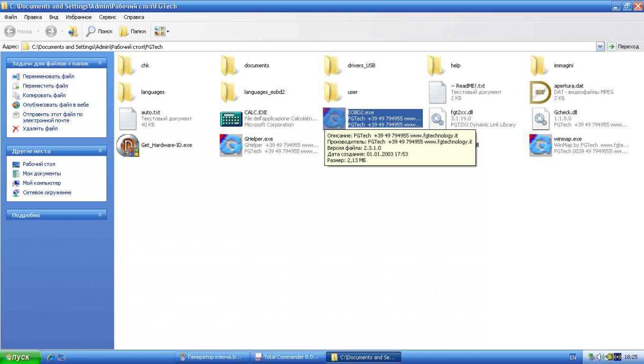Select the winmap.exe icon
Viewport: 644px width, 364px height.
tap(540, 145)
